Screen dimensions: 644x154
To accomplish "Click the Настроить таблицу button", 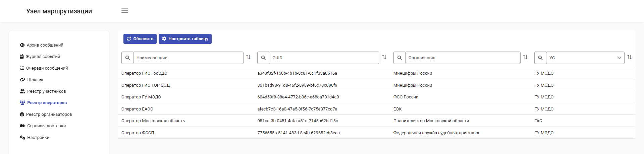I will [x=185, y=39].
